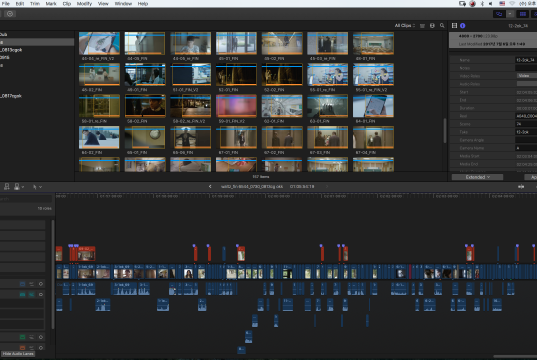Toggle the list view icon next to All Clips

tap(422, 26)
